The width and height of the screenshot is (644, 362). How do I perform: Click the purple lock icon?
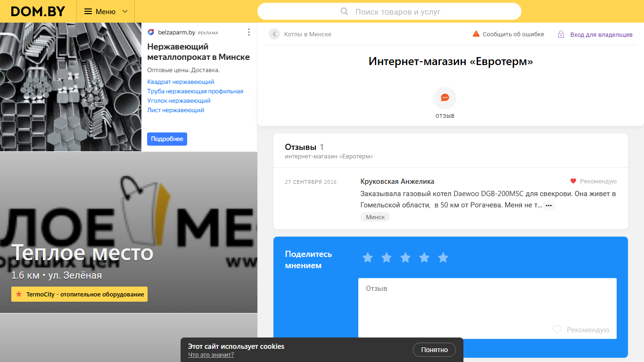point(561,34)
